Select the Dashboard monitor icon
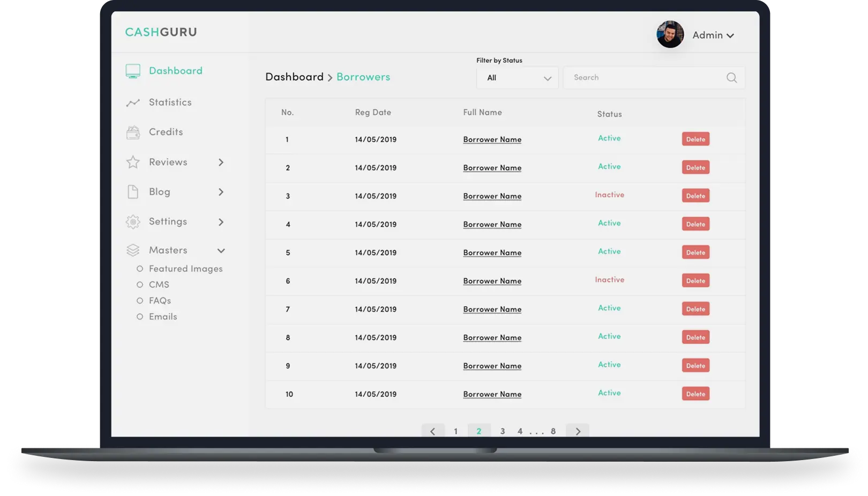868x496 pixels. point(132,70)
